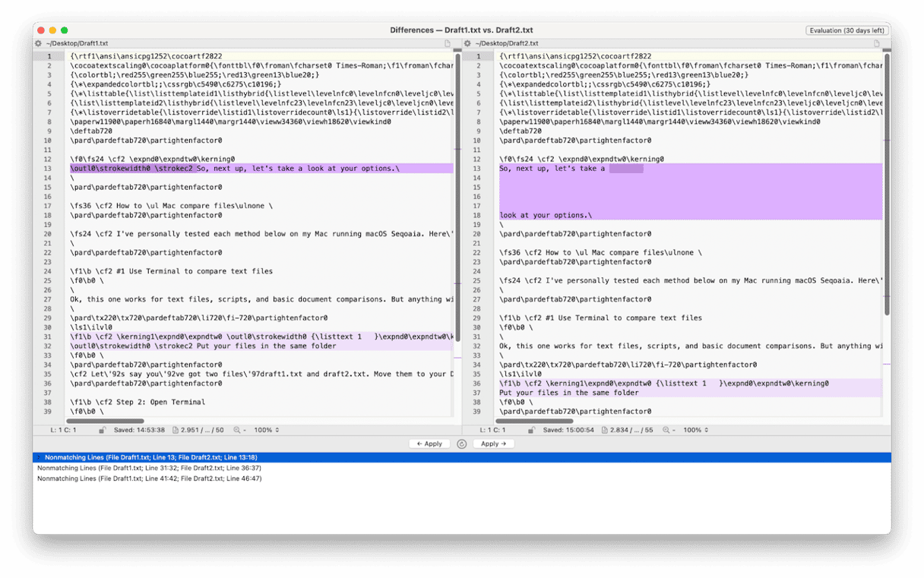Click the right-pointing Apply button
Image resolution: width=924 pixels, height=578 pixels.
coord(493,444)
